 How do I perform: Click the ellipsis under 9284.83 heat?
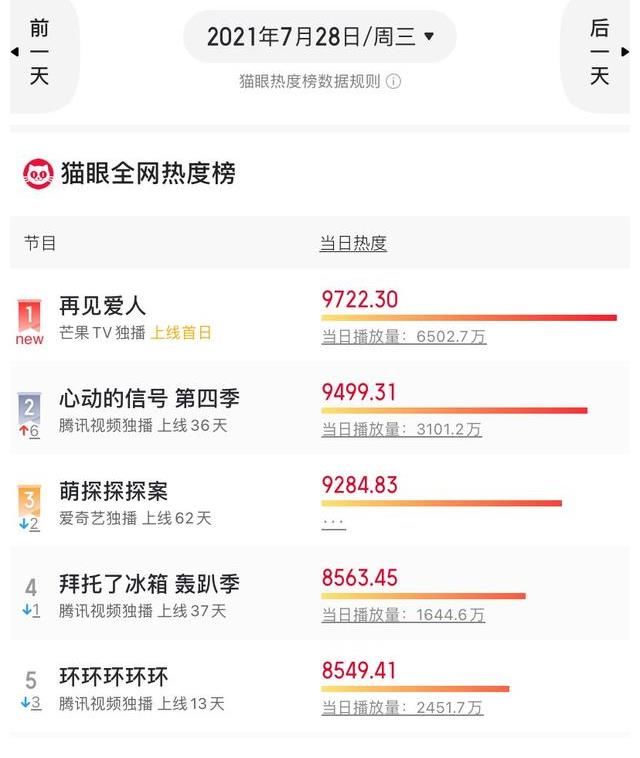[334, 523]
